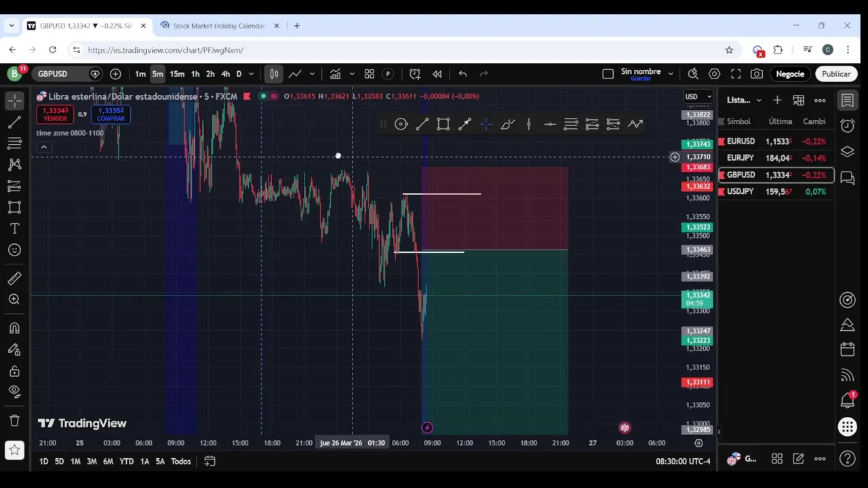
Task: Start bar replay with the rewind icon
Action: click(x=437, y=74)
